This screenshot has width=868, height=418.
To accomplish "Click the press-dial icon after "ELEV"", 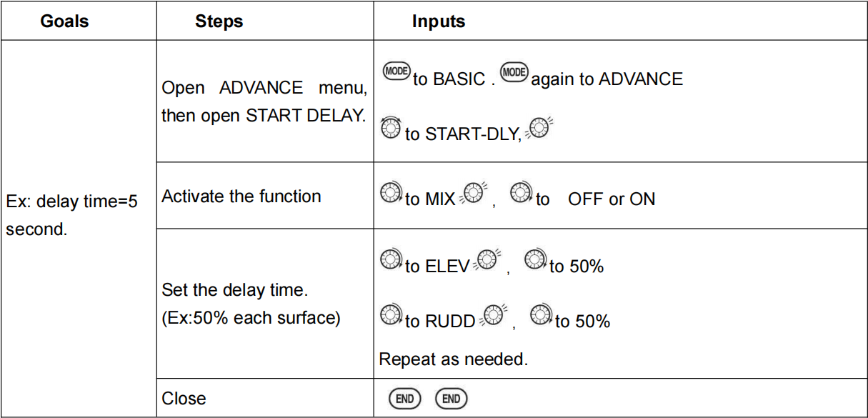I will 487,261.
